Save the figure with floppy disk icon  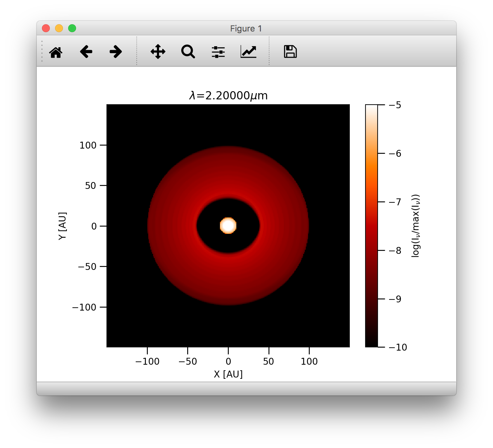click(x=290, y=52)
